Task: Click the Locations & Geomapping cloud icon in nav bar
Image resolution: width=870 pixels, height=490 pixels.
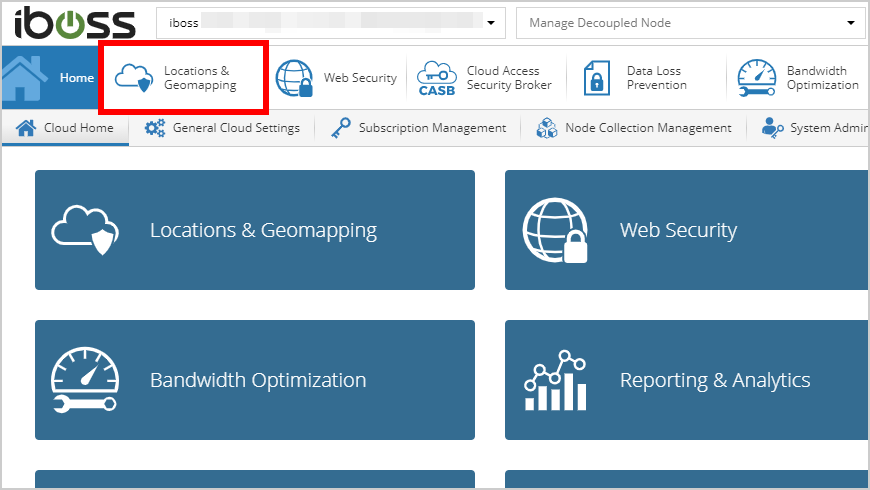Action: [x=134, y=78]
